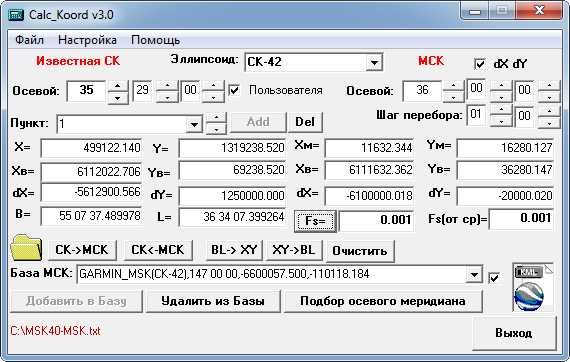Click the left dY= field 1250000.000
Screen dimensions: 570x362
[232, 196]
